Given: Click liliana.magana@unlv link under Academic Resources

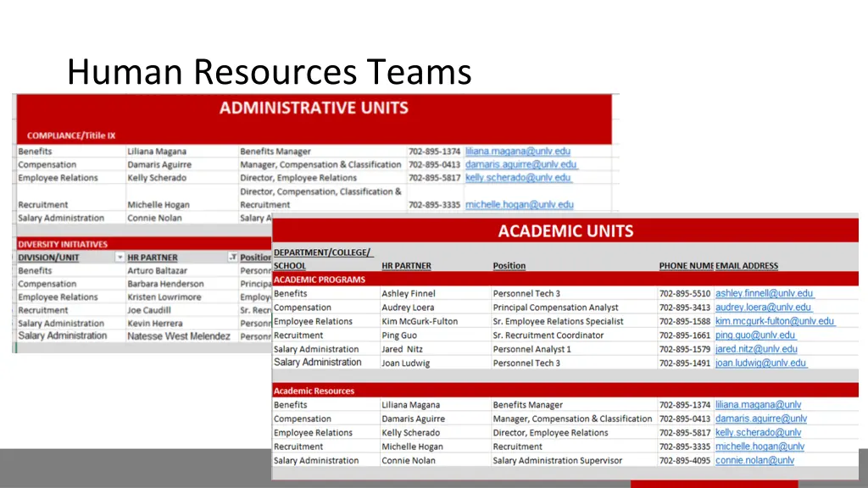Looking at the screenshot, I should pyautogui.click(x=758, y=404).
